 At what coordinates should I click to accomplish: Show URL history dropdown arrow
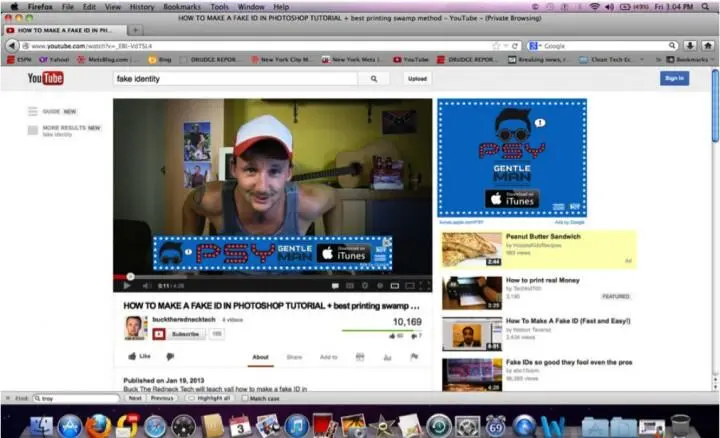505,46
